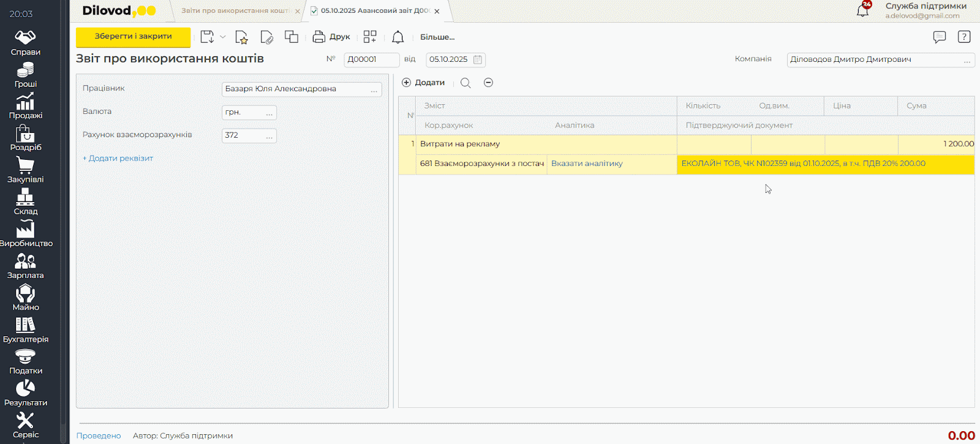
Task: Click the document number field Д00001
Action: (x=371, y=59)
